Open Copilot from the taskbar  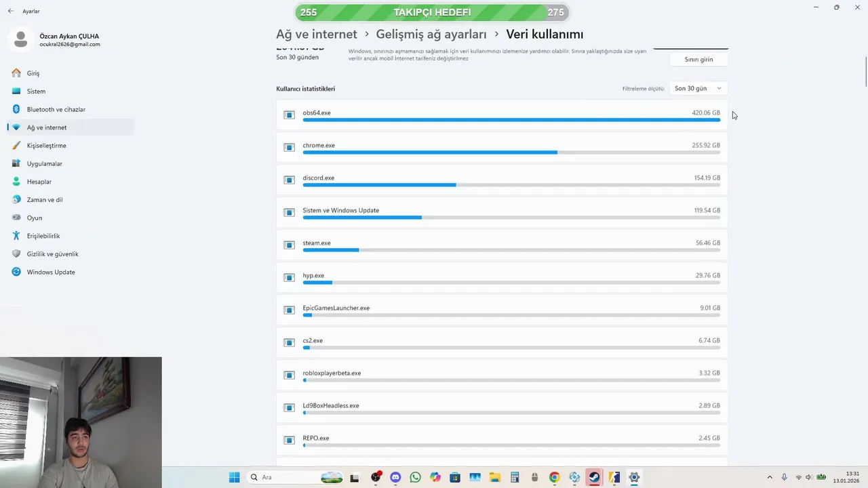[435, 477]
